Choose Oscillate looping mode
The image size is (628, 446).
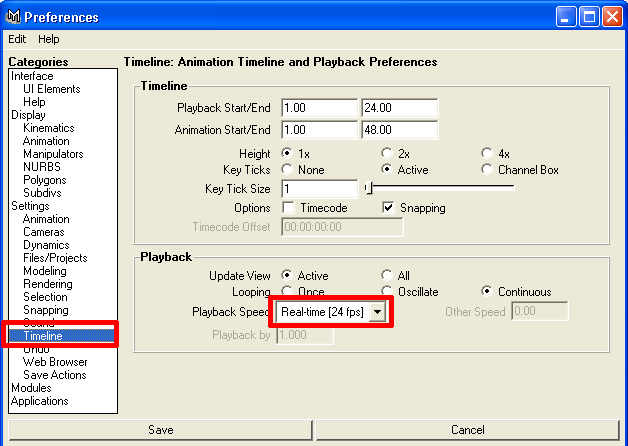coord(387,292)
